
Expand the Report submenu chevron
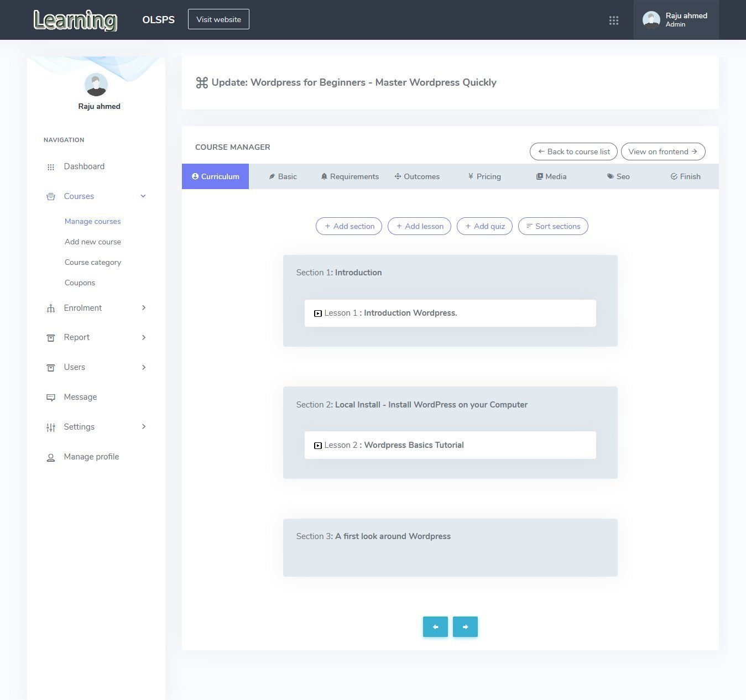coord(144,337)
